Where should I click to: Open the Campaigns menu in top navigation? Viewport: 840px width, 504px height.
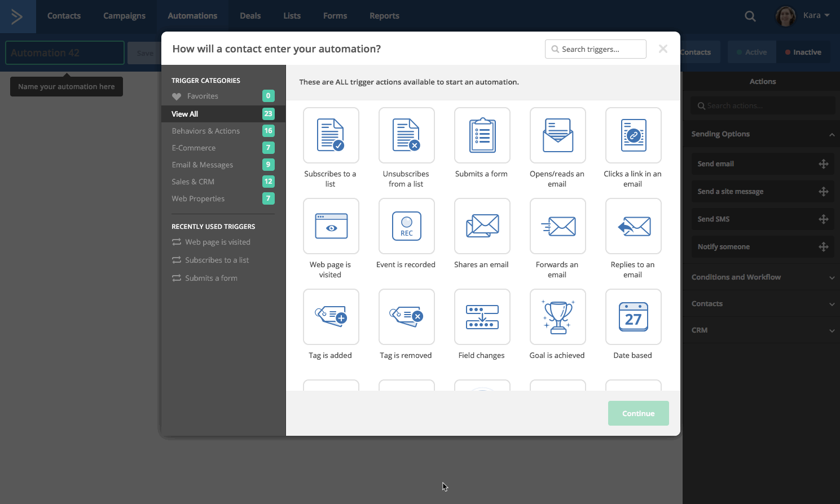(124, 16)
